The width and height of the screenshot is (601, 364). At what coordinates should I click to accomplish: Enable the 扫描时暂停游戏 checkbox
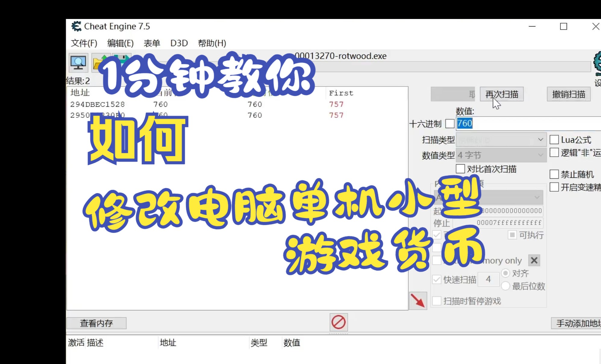pos(437,301)
